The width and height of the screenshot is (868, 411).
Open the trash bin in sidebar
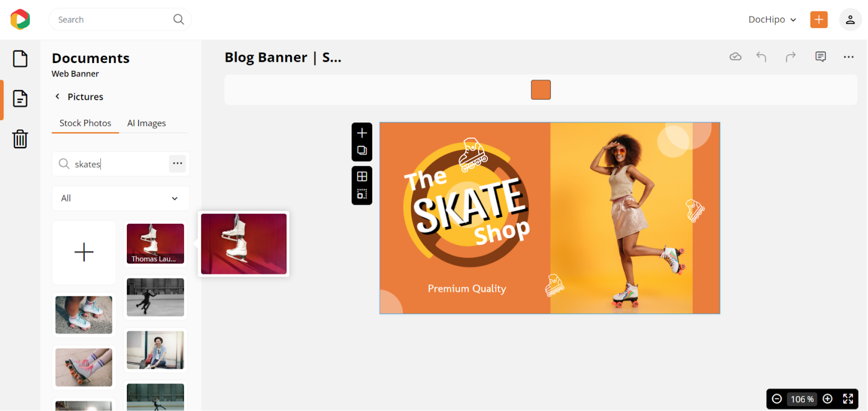pos(20,139)
